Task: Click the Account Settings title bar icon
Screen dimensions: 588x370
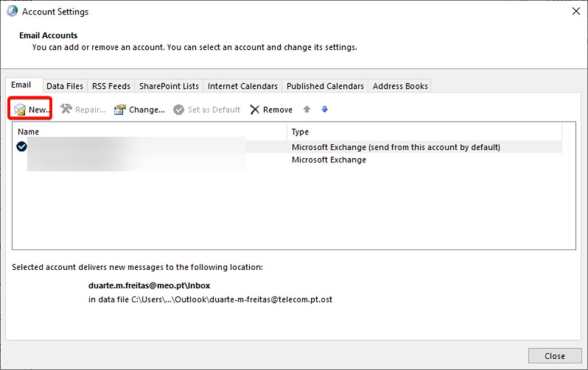Action: pyautogui.click(x=12, y=11)
